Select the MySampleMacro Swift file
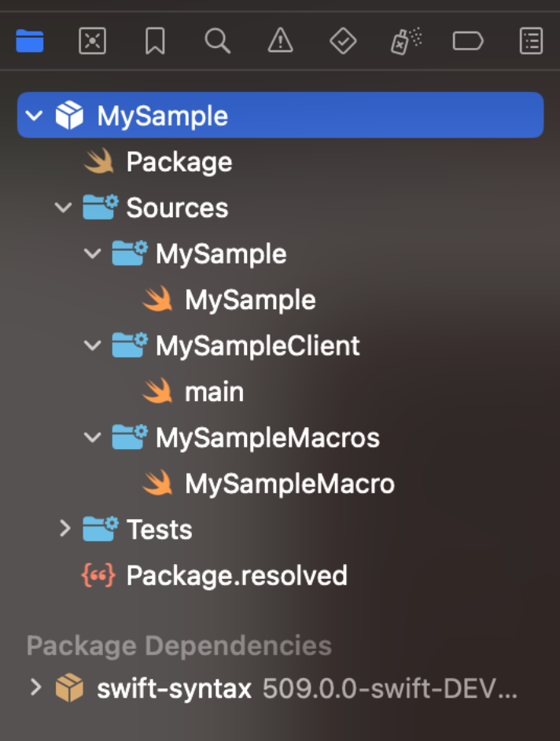The width and height of the screenshot is (560, 741). [x=268, y=484]
